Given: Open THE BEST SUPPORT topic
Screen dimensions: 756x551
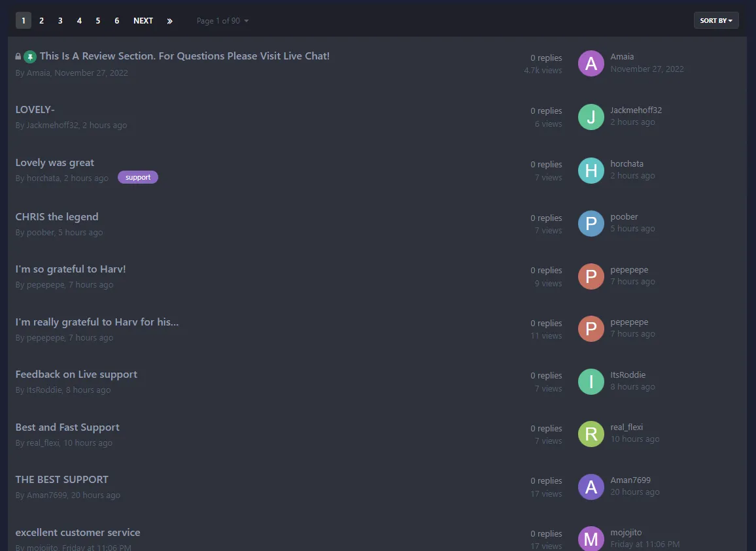Looking at the screenshot, I should click(x=61, y=479).
